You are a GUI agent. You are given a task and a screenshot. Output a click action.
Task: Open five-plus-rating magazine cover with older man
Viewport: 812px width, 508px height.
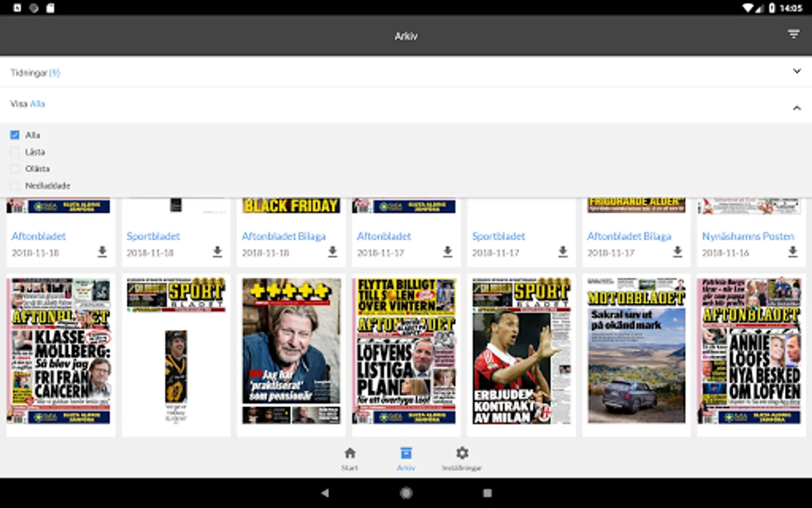291,351
